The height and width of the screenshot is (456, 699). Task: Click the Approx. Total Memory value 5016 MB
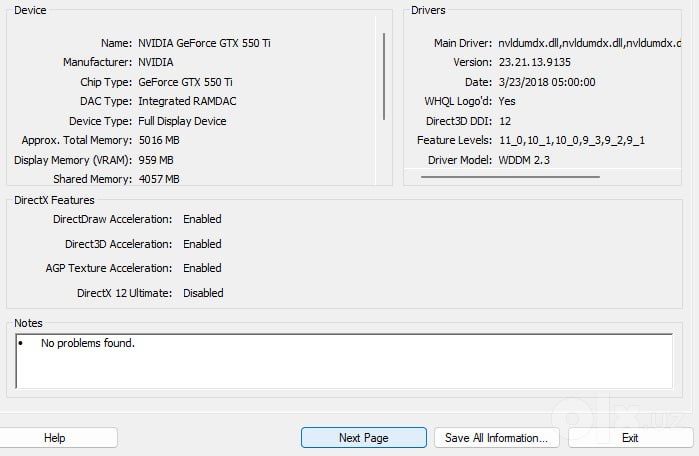point(159,140)
